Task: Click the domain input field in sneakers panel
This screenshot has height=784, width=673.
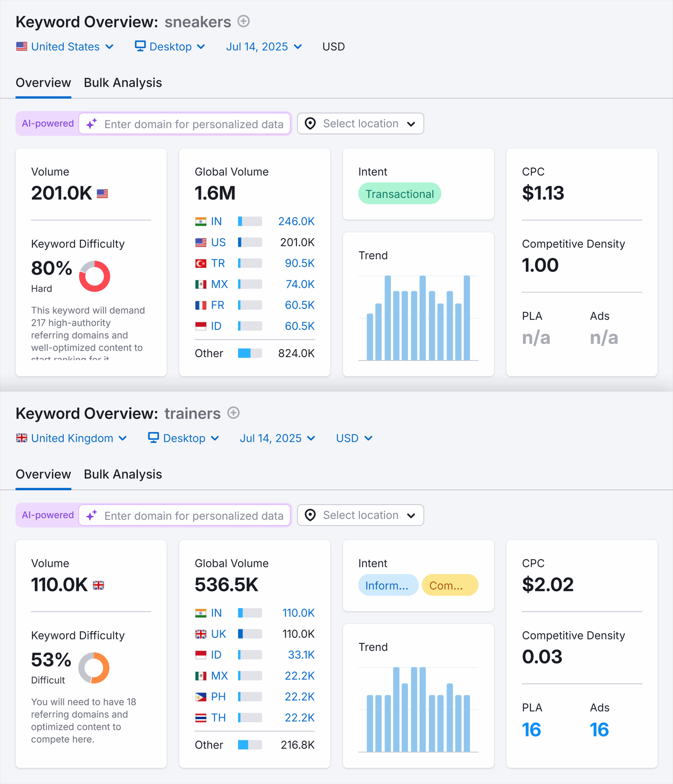Action: click(x=185, y=124)
